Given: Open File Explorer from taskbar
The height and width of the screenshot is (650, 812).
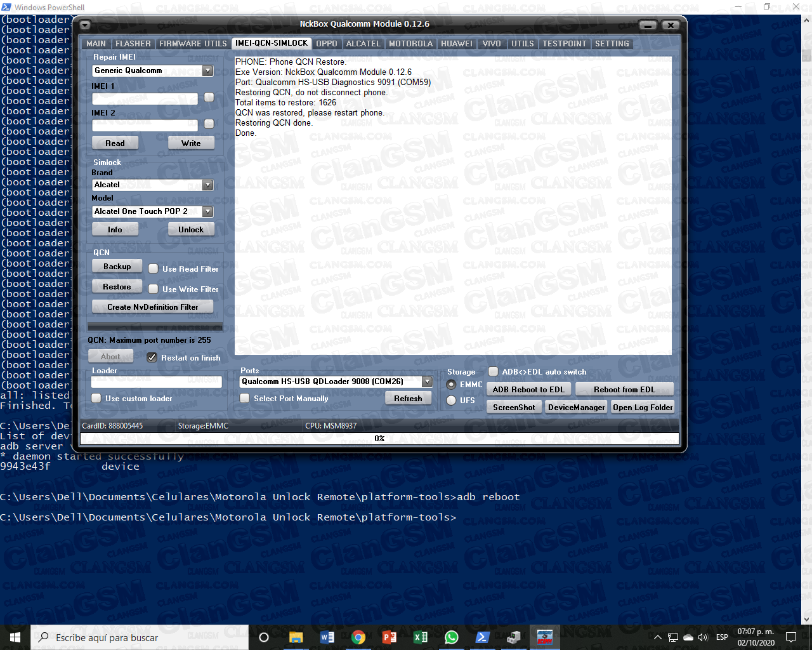Looking at the screenshot, I should coord(296,637).
